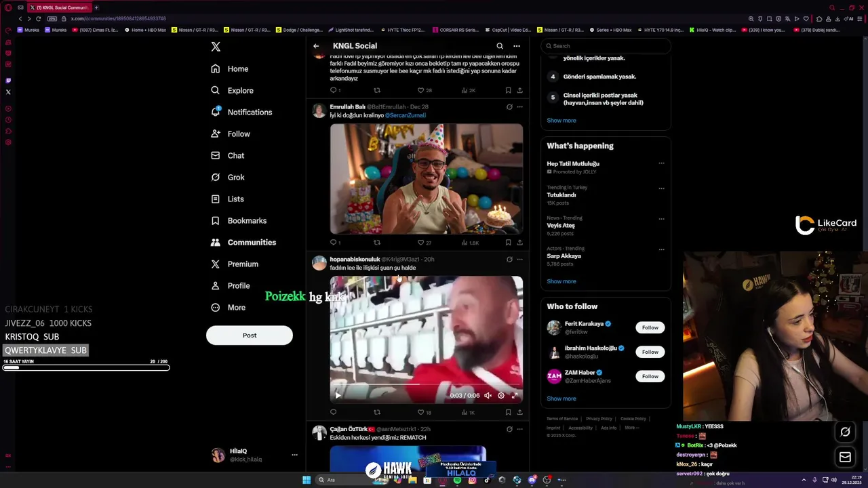Image resolution: width=868 pixels, height=488 pixels.
Task: Reload the page in browser toolbar
Action: (38, 18)
